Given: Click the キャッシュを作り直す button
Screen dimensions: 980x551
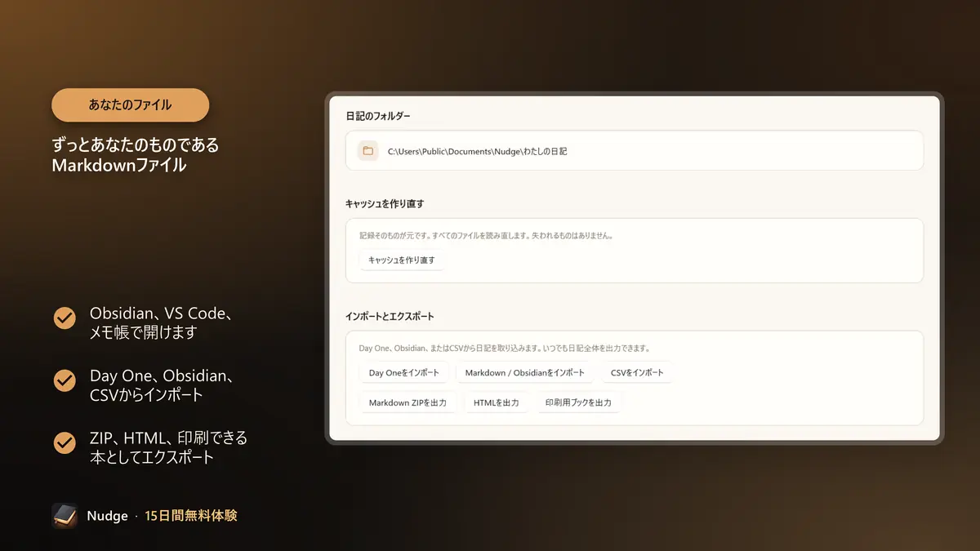Looking at the screenshot, I should click(x=402, y=260).
